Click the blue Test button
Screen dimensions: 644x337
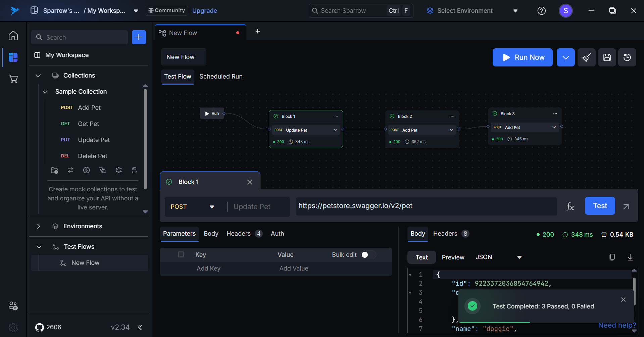(x=600, y=206)
